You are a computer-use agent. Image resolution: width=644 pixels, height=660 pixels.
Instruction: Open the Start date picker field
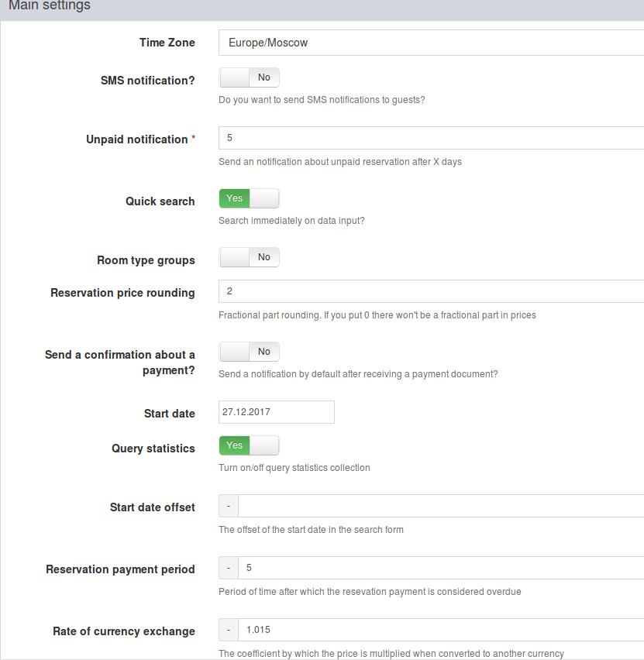point(277,412)
